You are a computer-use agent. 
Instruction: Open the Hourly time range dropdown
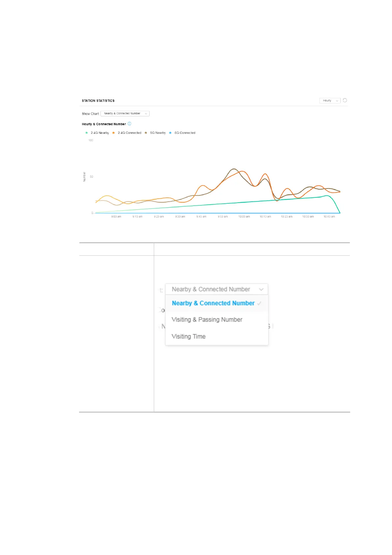point(330,101)
